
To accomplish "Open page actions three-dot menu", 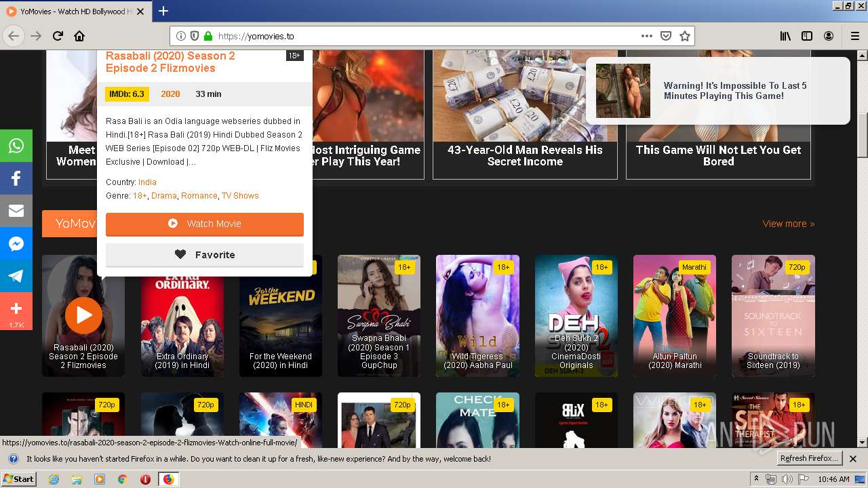I will tap(646, 36).
